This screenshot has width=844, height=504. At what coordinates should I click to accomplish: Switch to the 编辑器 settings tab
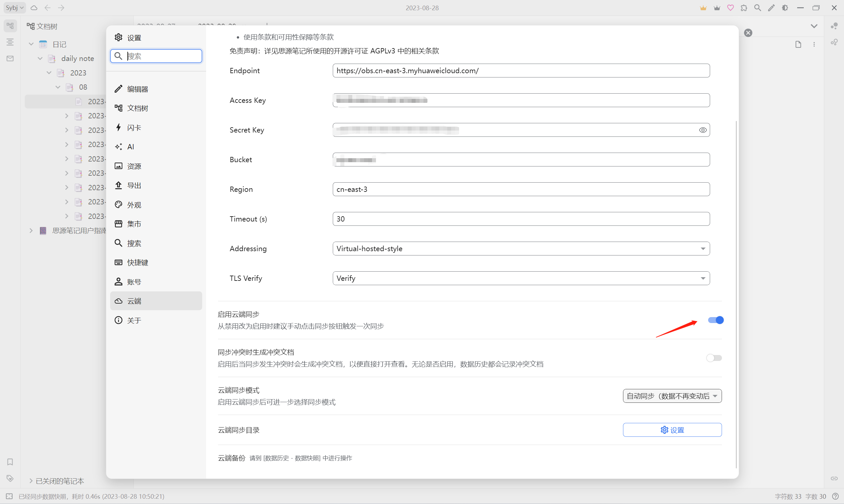click(x=138, y=89)
